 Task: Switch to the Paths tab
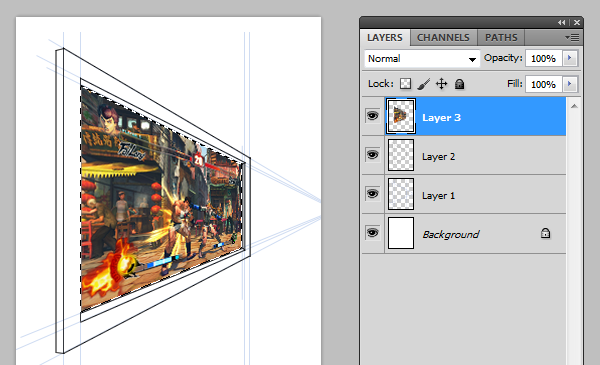501,37
